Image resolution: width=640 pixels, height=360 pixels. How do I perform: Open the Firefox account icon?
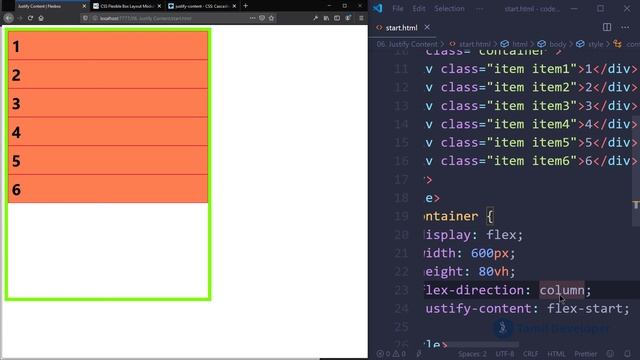tap(348, 18)
